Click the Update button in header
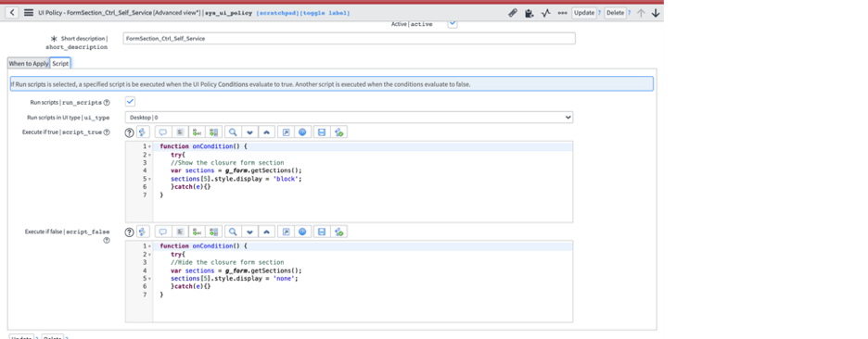The height and width of the screenshot is (339, 868). [x=584, y=13]
